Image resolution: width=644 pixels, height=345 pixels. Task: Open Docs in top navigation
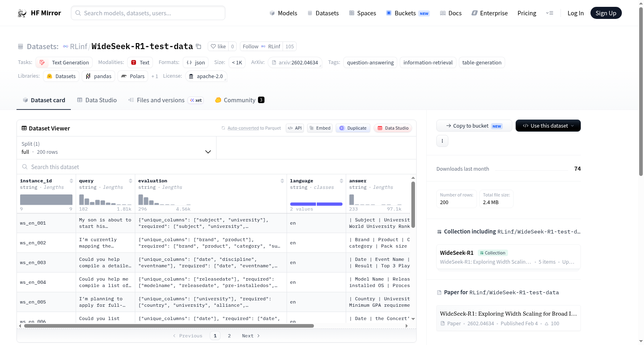click(x=450, y=13)
